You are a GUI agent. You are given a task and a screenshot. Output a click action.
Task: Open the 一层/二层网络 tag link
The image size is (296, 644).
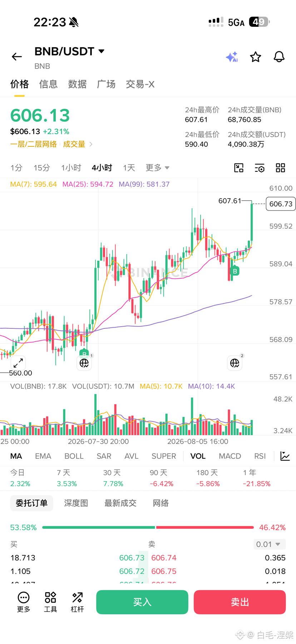pyautogui.click(x=34, y=144)
